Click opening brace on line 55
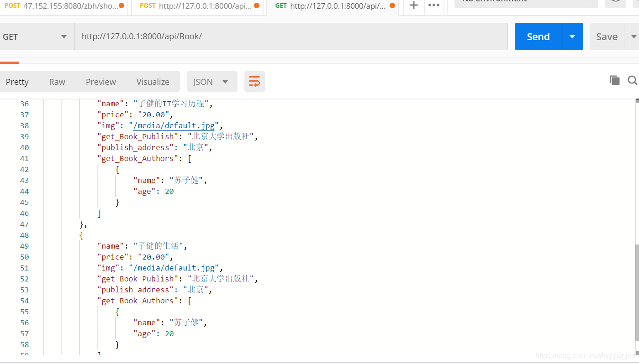This screenshot has width=639, height=364. coord(117,312)
